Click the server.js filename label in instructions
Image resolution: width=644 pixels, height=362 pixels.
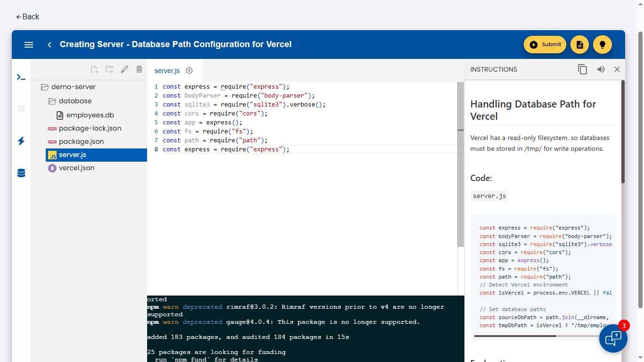tap(489, 196)
